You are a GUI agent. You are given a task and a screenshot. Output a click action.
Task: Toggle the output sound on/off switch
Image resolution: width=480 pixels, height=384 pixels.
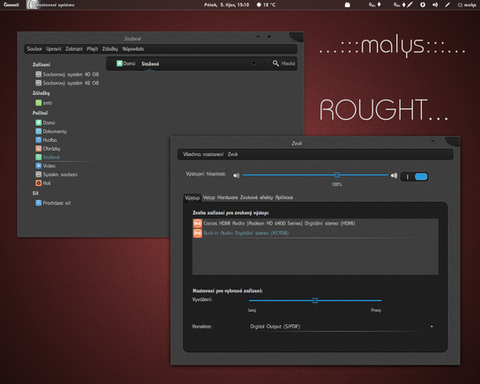pyautogui.click(x=414, y=177)
